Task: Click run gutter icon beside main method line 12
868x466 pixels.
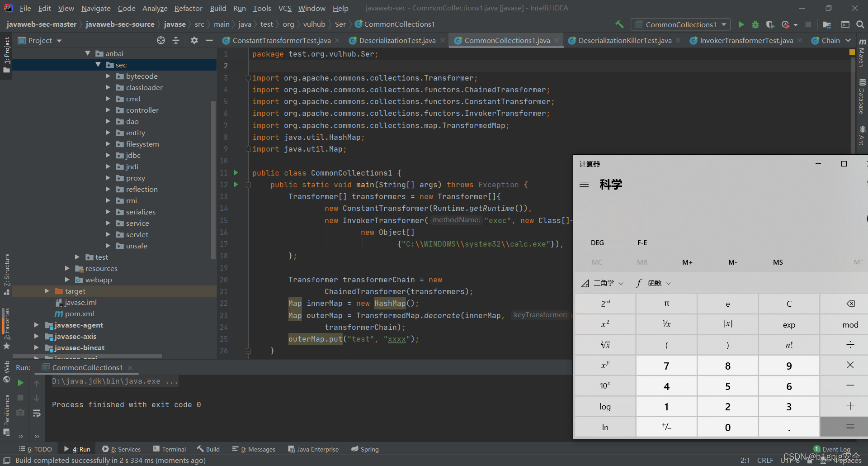Action: coord(236,185)
